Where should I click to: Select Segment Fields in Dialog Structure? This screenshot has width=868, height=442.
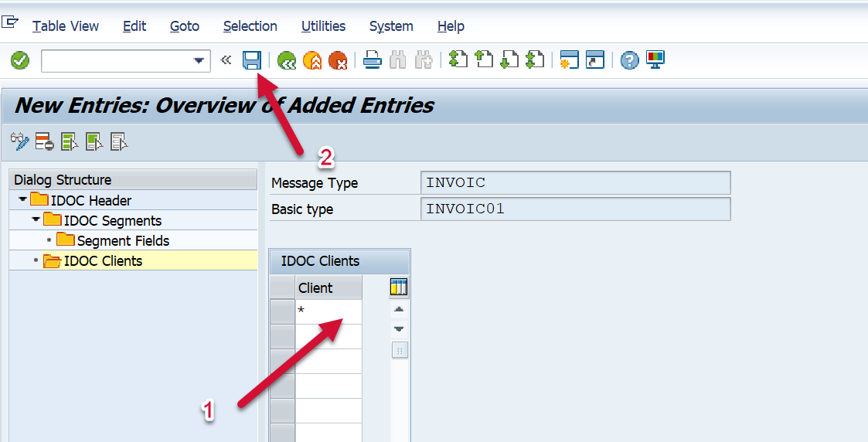tap(123, 240)
